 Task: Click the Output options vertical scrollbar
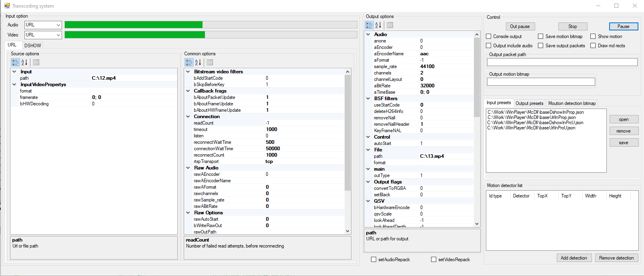click(477, 129)
